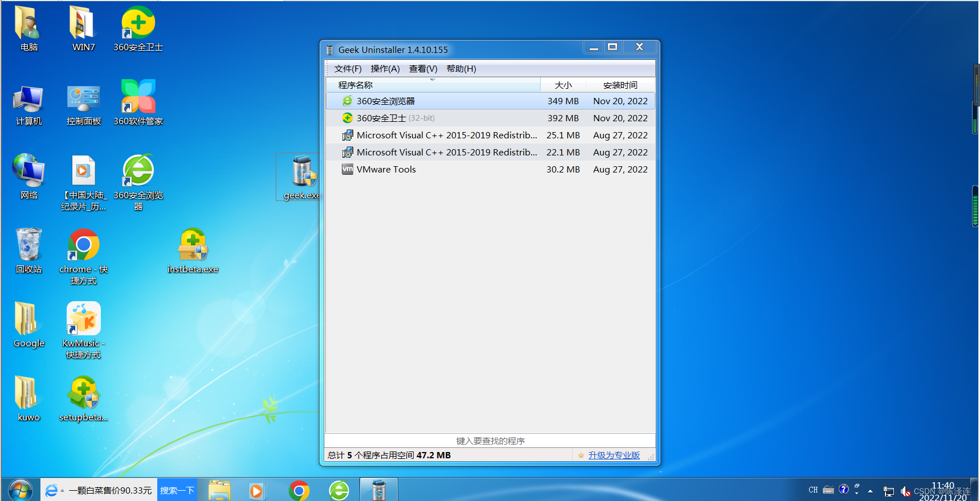
Task: Click the 360安全卫士 row icon in list
Action: pyautogui.click(x=347, y=118)
